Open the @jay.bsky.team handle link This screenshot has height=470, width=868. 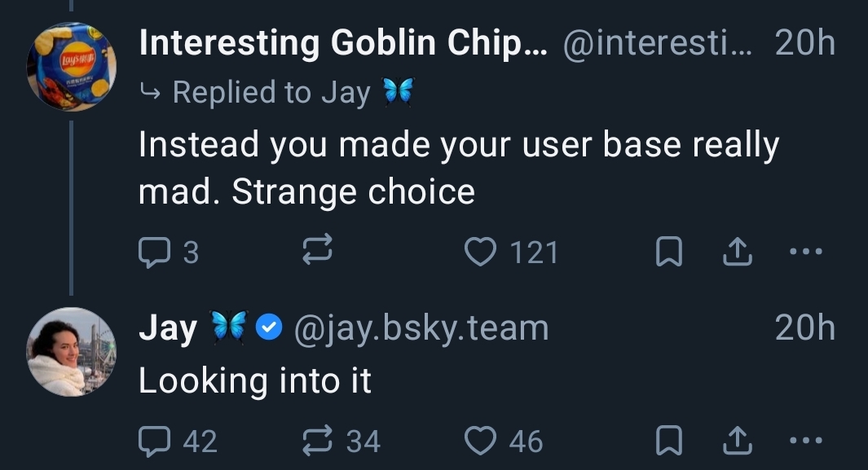click(x=420, y=327)
